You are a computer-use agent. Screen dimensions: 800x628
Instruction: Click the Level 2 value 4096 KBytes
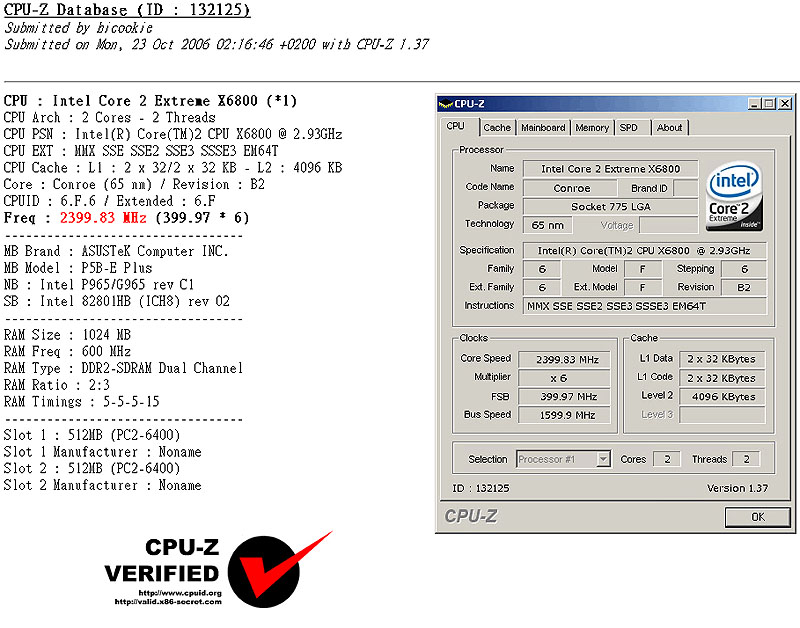722,396
